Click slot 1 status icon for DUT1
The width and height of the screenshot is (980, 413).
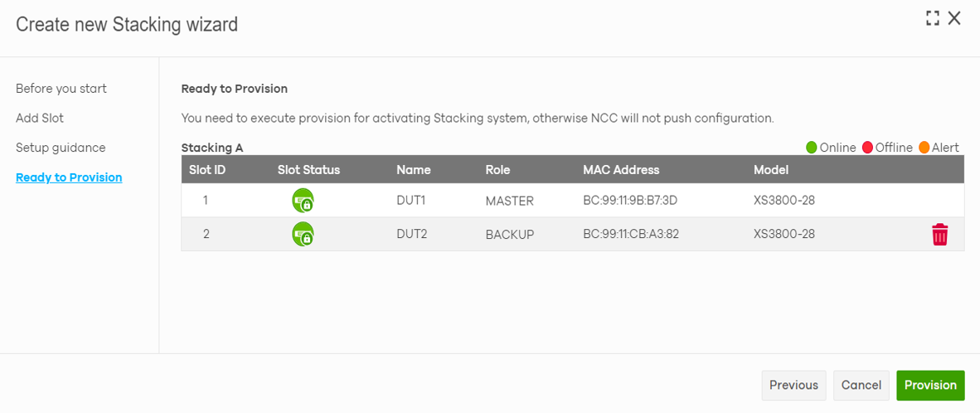coord(303,201)
